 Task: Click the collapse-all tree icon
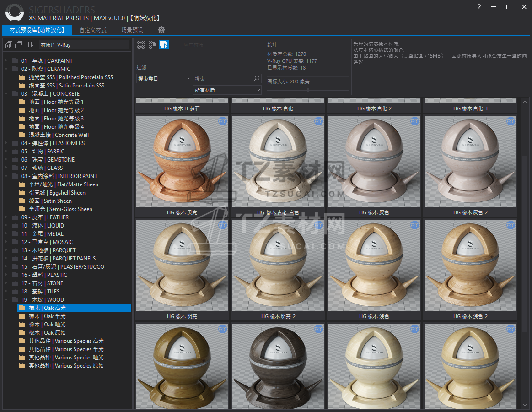pyautogui.click(x=19, y=44)
